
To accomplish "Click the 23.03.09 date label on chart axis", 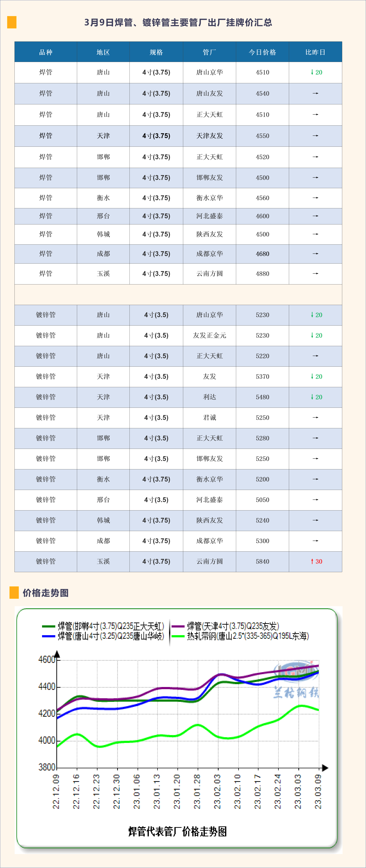I will click(x=318, y=792).
